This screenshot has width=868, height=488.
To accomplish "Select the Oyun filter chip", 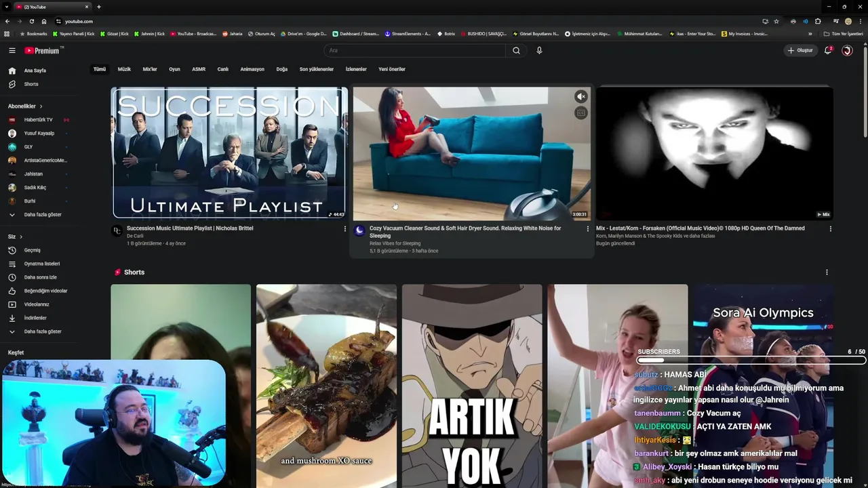I will [x=174, y=69].
